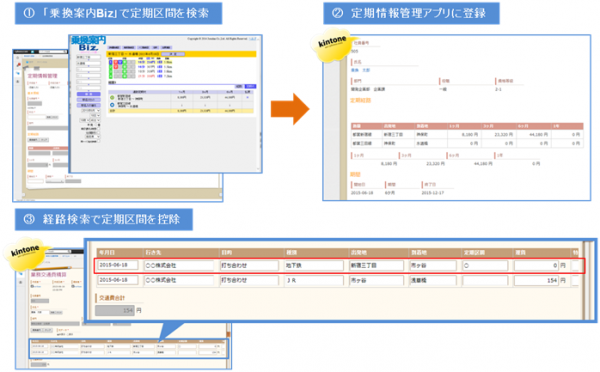600x372 pixels.
Task: Click the second station input in Biz search form
Action: 88,64
